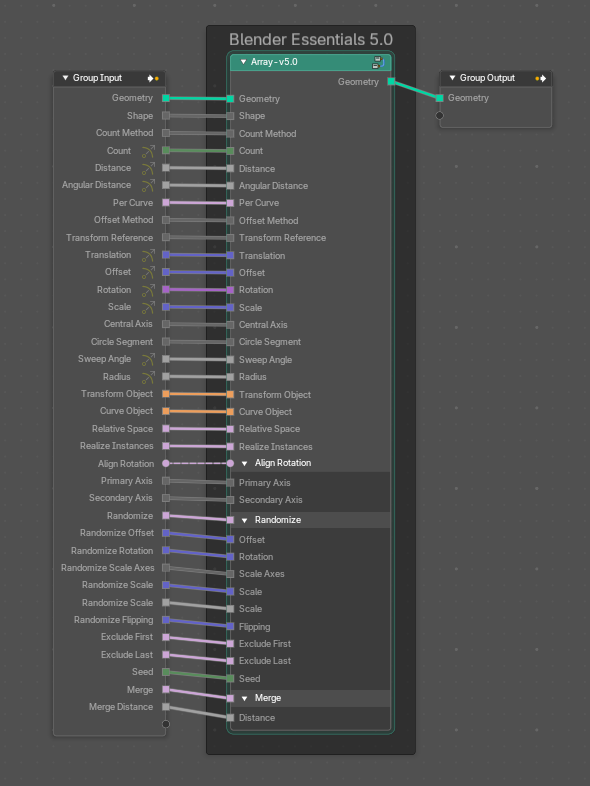Click the field icon beside Radius on Group Input
The height and width of the screenshot is (786, 590).
click(148, 377)
